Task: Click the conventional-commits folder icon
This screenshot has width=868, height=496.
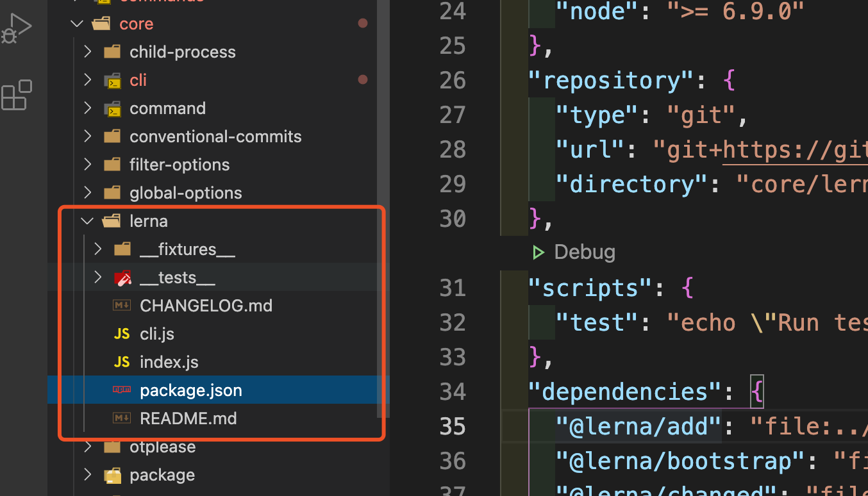Action: (x=112, y=136)
